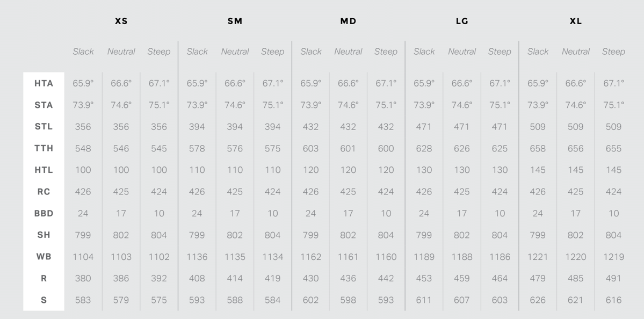Viewport: 644px width, 319px height.
Task: Click the XS size header
Action: 121,21
